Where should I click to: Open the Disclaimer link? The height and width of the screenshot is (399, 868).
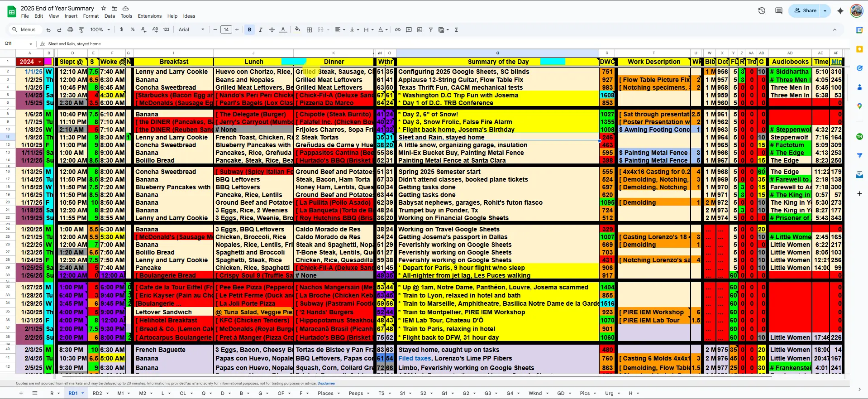pyautogui.click(x=326, y=383)
